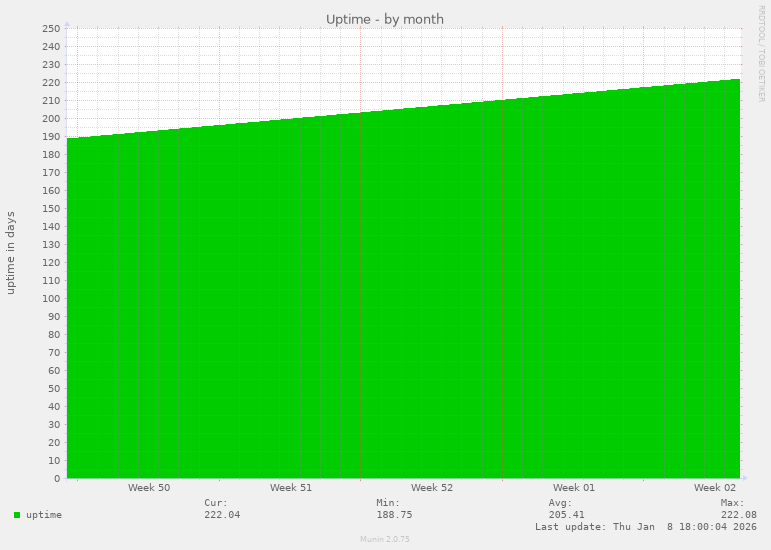Select the Min value 188.75
771x550 pixels.
(x=394, y=515)
